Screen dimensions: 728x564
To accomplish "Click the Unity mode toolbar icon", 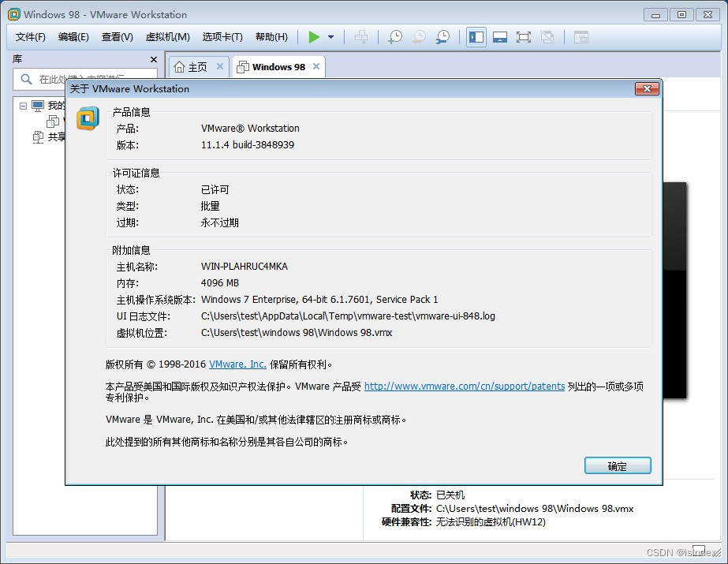I will (547, 37).
